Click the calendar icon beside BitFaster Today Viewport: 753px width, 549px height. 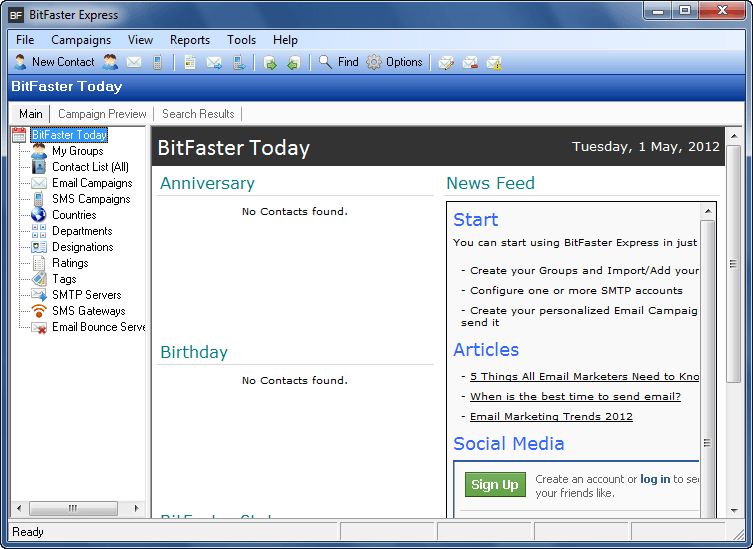pos(19,135)
